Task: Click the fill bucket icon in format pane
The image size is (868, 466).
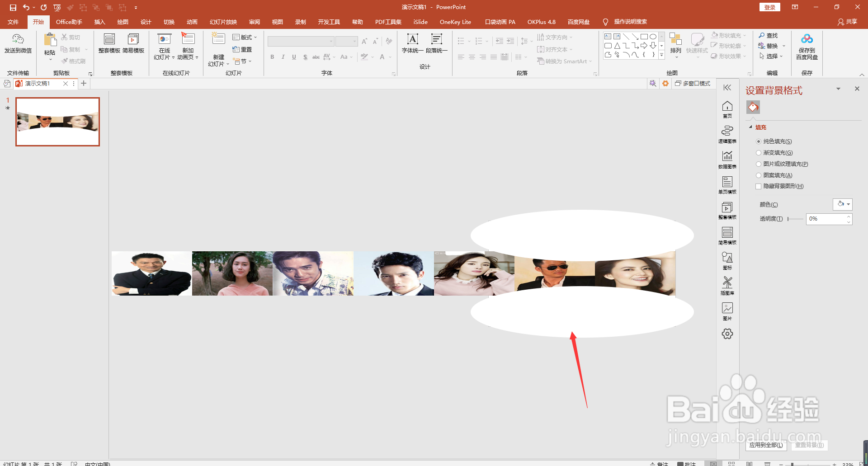Action: point(753,107)
